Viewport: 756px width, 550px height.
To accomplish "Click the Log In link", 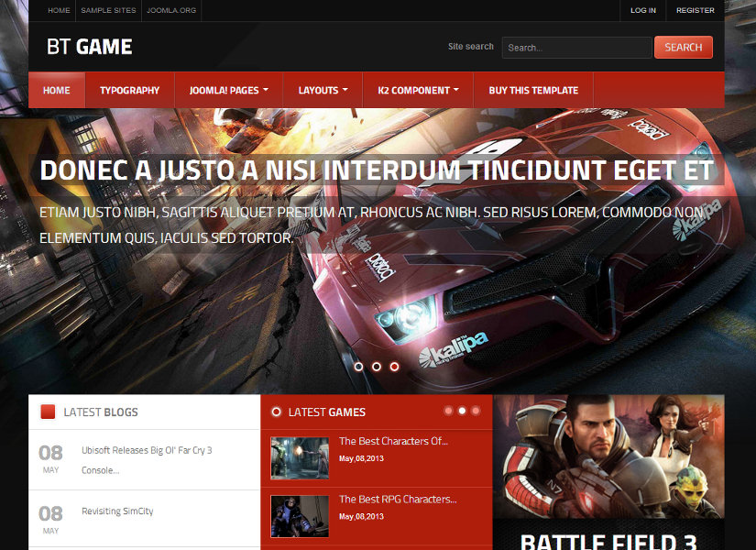I will click(x=643, y=10).
